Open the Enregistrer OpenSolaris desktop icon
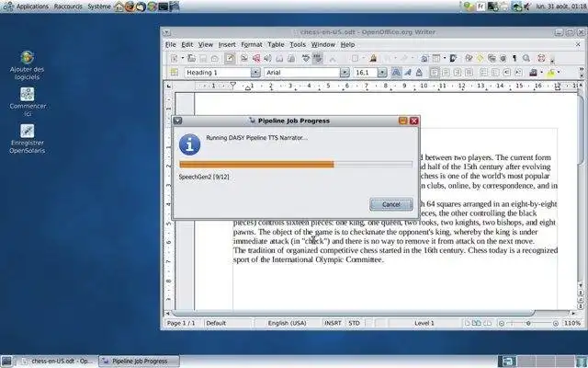Screen dimensions: 588x368 click(x=27, y=139)
